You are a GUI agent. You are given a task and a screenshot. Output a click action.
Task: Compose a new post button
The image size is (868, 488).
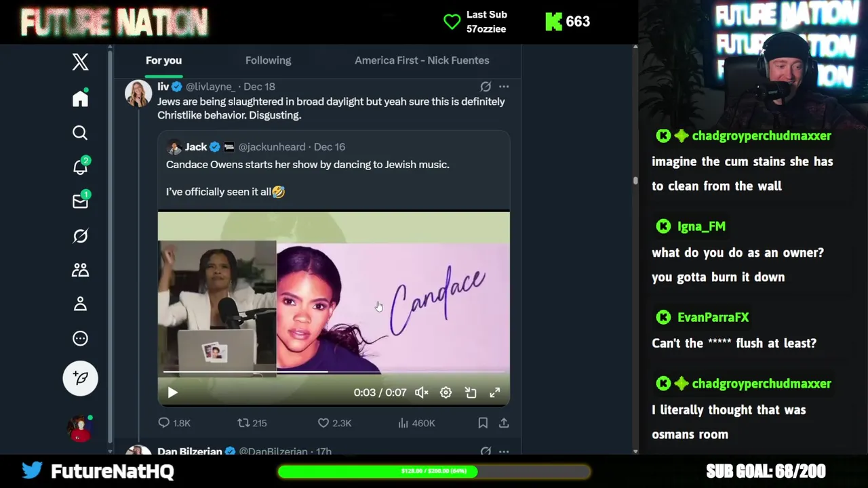pyautogui.click(x=80, y=378)
